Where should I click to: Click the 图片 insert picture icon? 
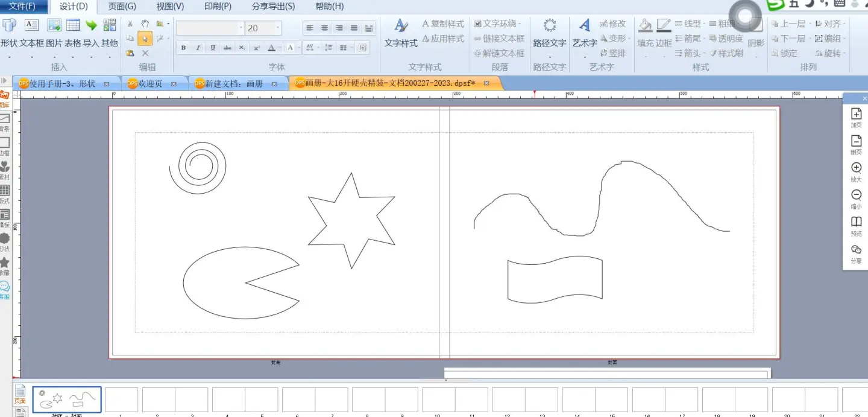coord(54,26)
